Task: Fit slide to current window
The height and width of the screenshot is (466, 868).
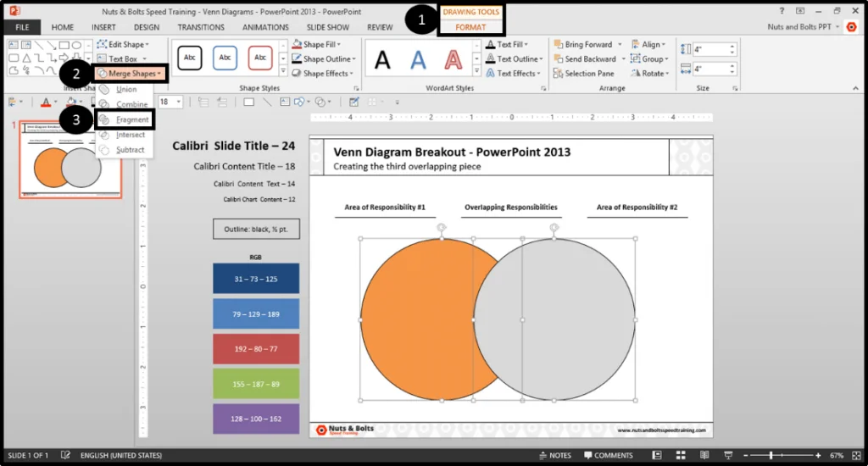Action: tap(856, 455)
